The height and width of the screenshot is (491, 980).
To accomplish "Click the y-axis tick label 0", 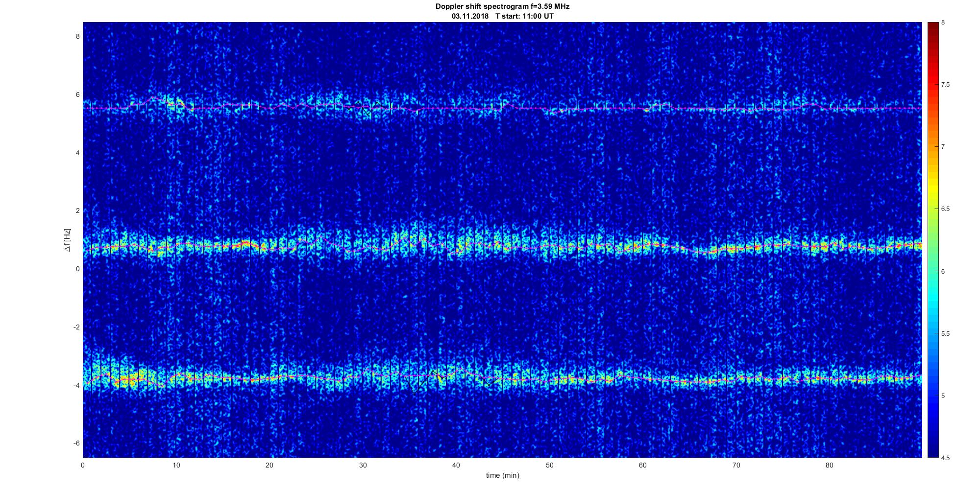I will coord(77,269).
